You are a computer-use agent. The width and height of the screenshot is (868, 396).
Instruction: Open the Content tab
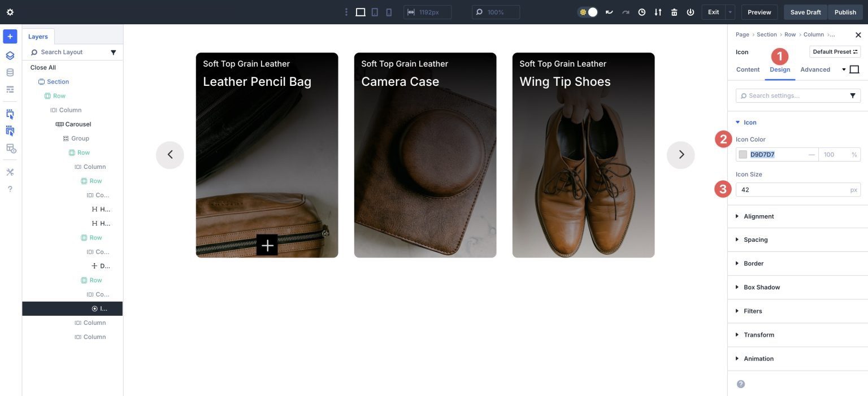coord(747,69)
